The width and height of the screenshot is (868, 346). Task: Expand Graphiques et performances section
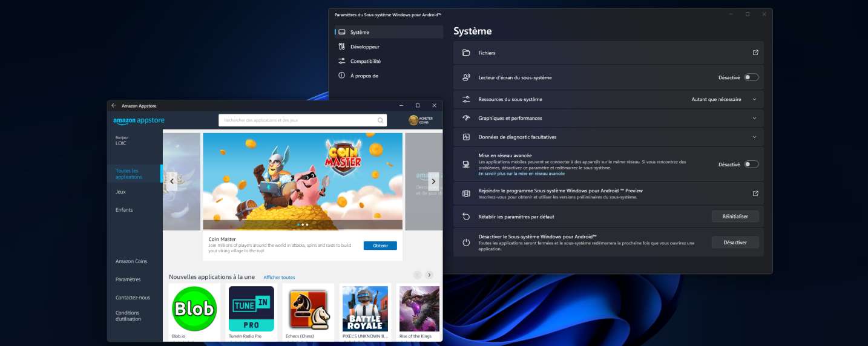point(754,118)
